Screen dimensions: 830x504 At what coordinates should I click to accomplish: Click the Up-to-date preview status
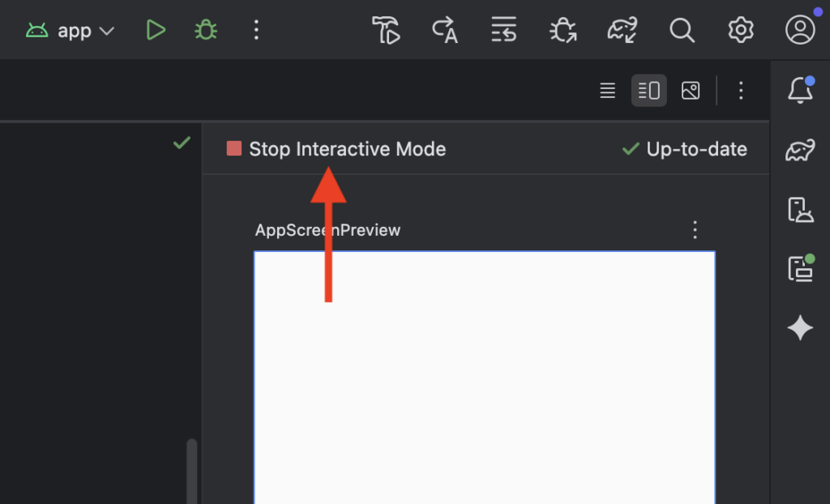point(685,149)
